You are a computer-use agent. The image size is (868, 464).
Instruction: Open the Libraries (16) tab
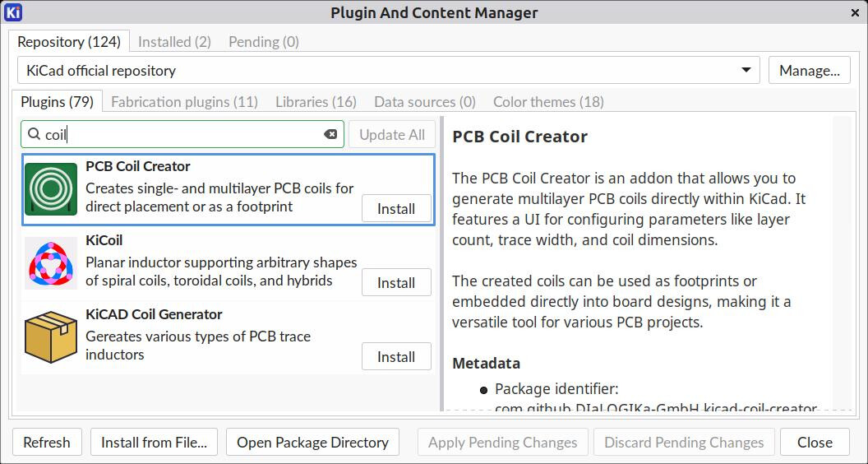click(x=316, y=102)
